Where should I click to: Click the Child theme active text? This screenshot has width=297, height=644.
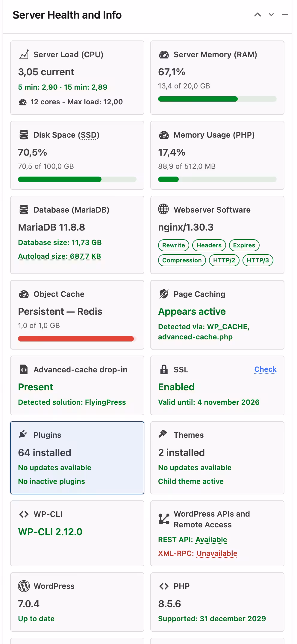pos(191,482)
